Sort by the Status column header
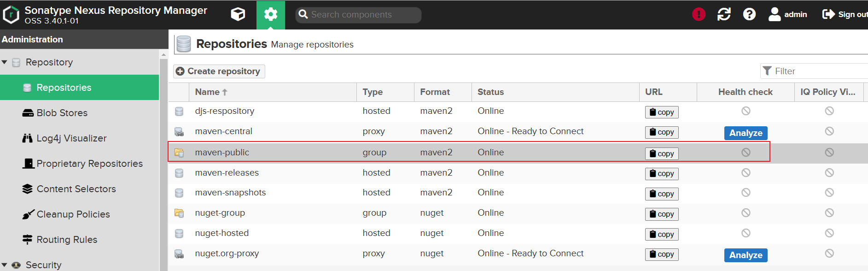The image size is (868, 271). point(555,92)
